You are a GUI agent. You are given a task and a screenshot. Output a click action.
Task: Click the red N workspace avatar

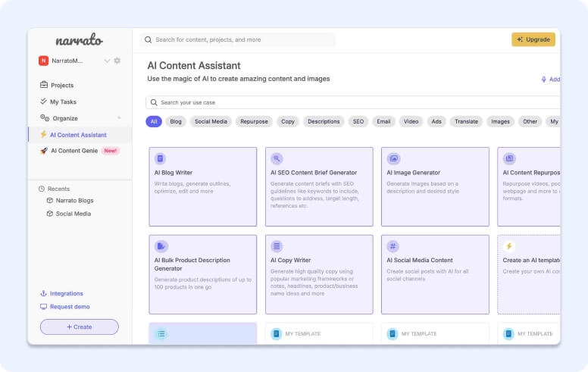43,61
